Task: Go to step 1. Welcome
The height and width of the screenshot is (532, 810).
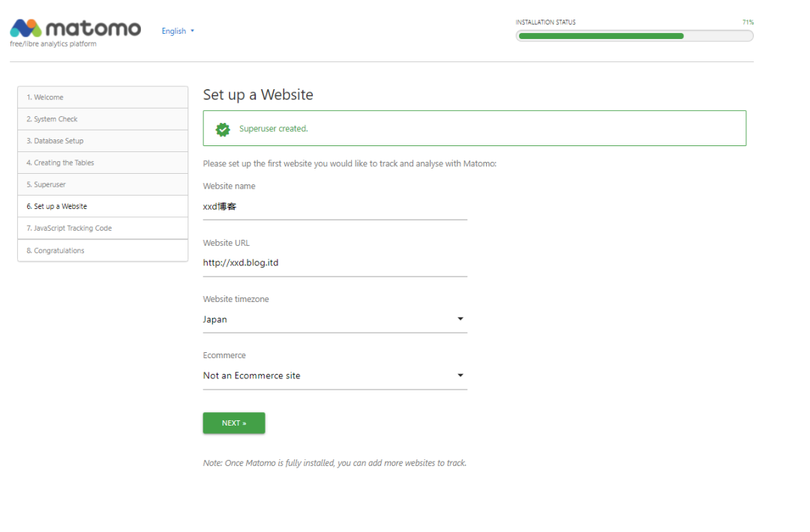Action: (103, 97)
